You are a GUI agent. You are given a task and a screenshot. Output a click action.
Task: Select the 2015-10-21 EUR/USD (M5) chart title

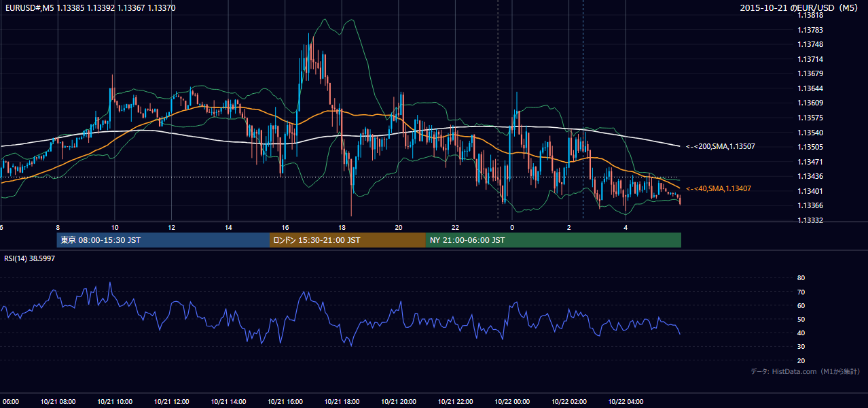(x=800, y=7)
